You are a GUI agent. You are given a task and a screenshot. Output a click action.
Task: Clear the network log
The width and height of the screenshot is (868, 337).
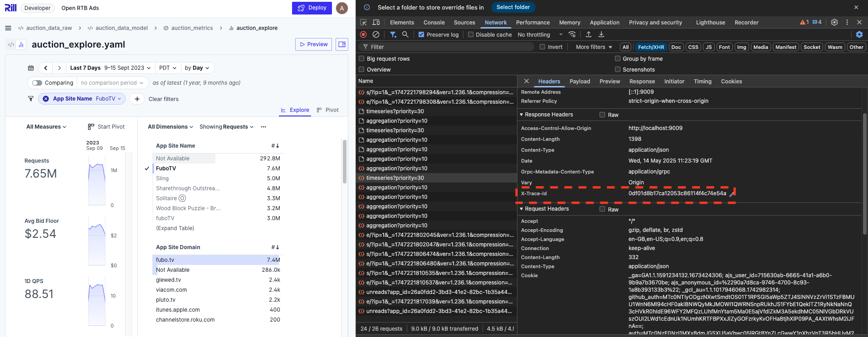pyautogui.click(x=376, y=34)
